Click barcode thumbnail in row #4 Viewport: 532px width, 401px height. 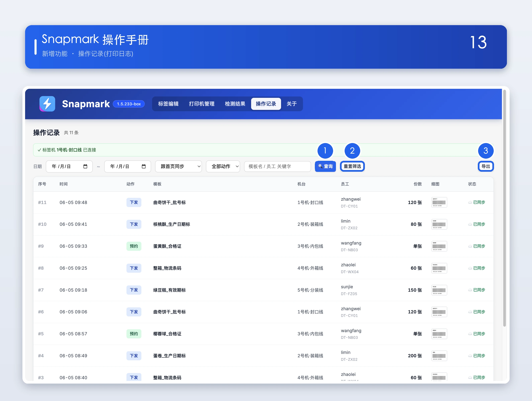[x=439, y=356]
